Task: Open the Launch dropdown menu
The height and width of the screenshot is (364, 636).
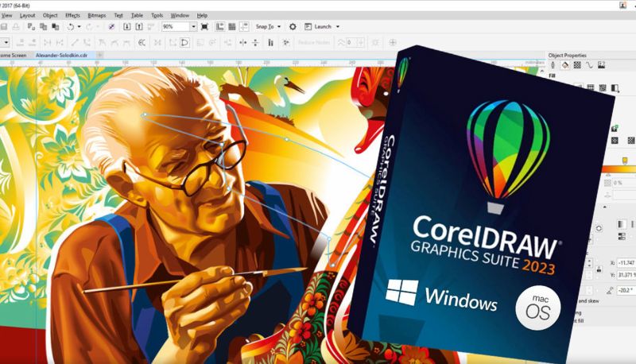Action: 323,26
